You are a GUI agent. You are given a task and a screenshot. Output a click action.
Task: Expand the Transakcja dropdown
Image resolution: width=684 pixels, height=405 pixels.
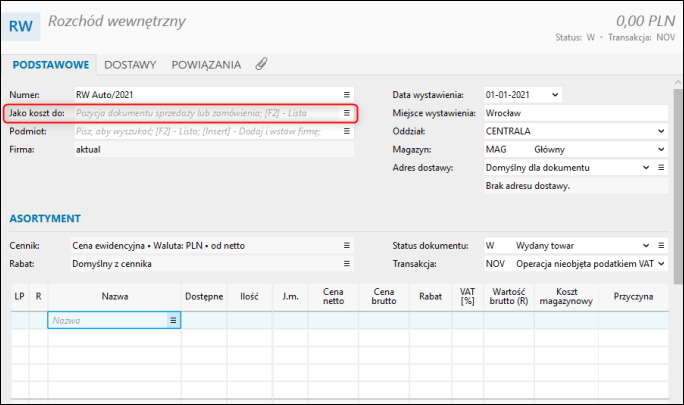[661, 264]
